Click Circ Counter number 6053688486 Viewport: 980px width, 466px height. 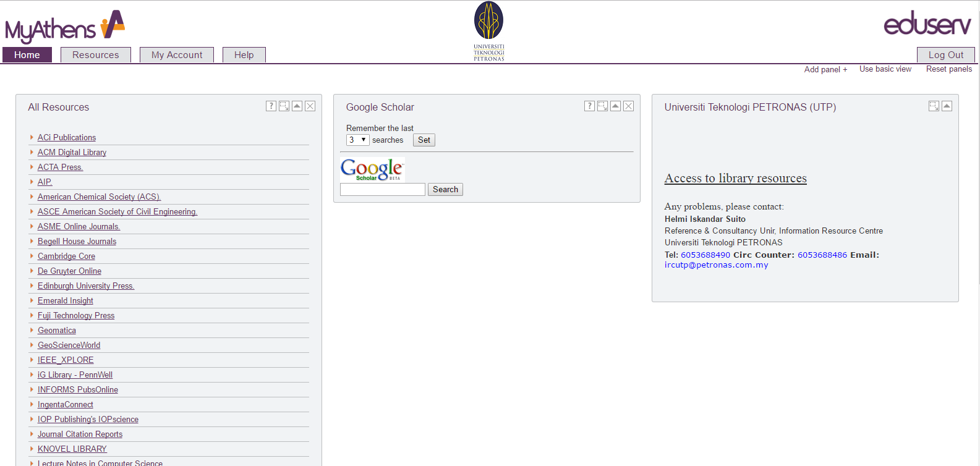pyautogui.click(x=822, y=255)
